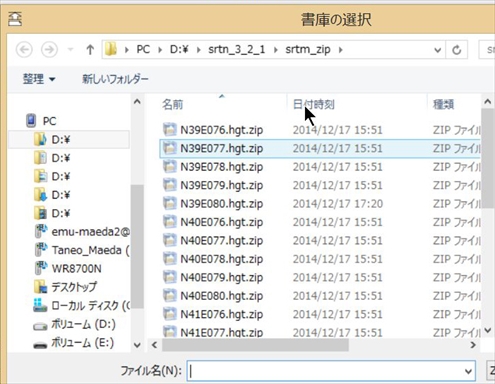The width and height of the screenshot is (495, 384).
Task: Sort by 名前 column header
Action: (x=172, y=104)
